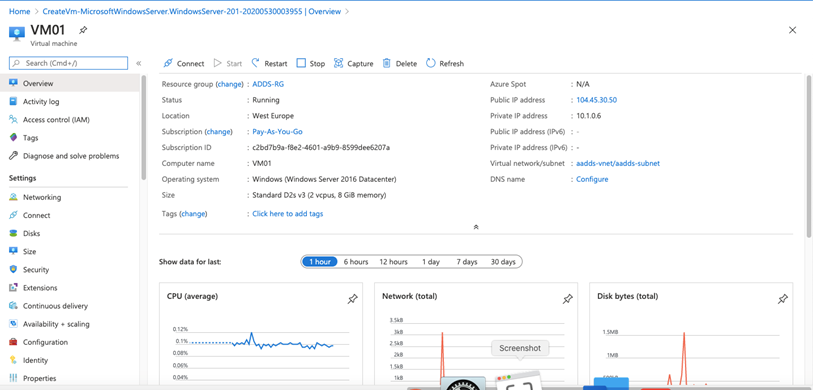Click the Stop square icon
813x390 pixels.
[301, 63]
